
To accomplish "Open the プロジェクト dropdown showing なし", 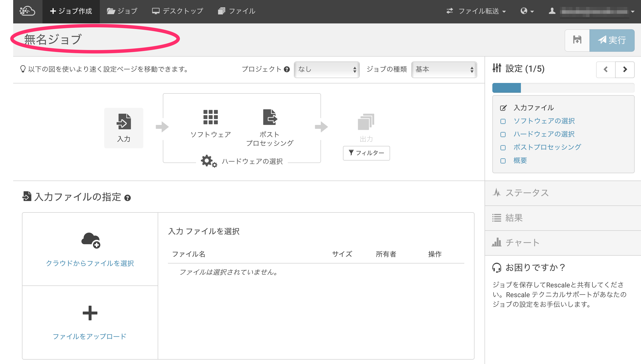I will coord(326,70).
